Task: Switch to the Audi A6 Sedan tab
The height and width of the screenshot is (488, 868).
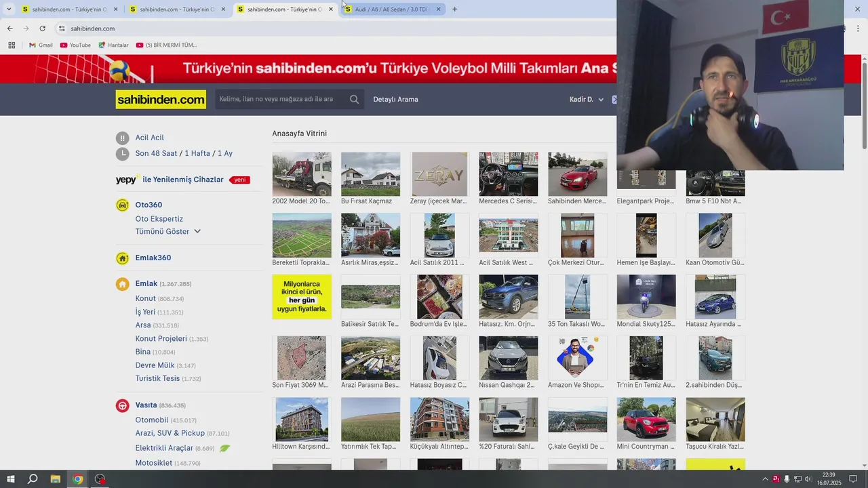Action: [392, 9]
